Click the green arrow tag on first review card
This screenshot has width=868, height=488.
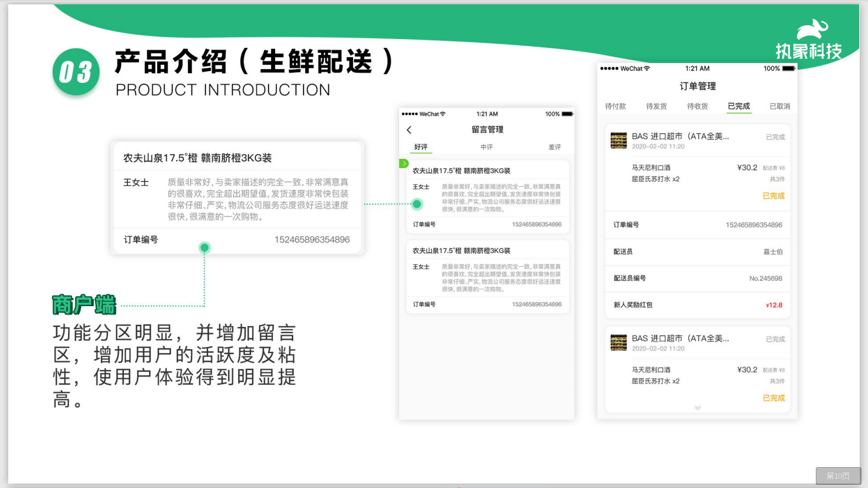point(404,164)
